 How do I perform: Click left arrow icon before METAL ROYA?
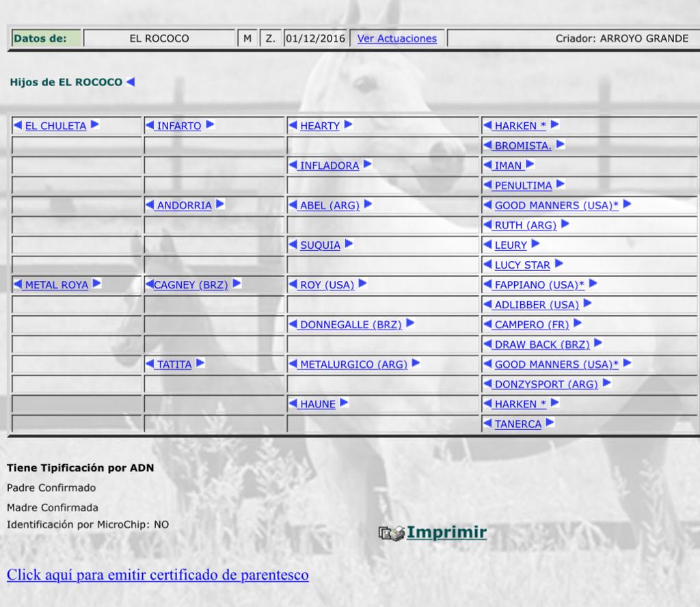pos(18,284)
